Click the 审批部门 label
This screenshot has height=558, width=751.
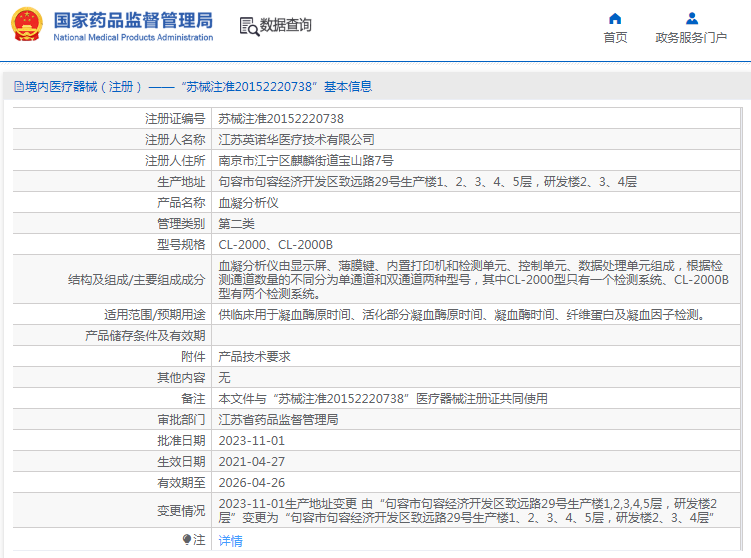[x=181, y=420]
